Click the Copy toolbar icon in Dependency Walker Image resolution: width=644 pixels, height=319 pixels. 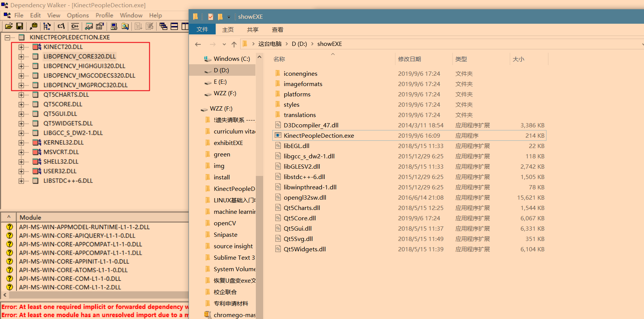point(34,26)
